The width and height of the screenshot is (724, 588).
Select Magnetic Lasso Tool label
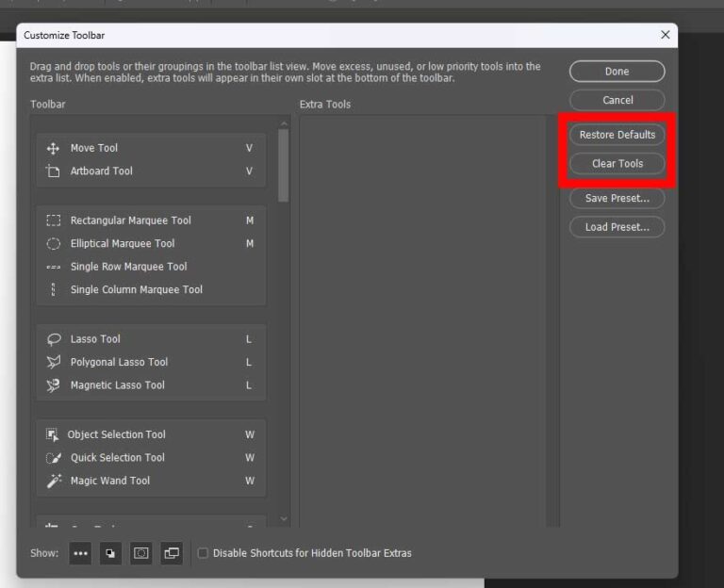[x=117, y=385]
